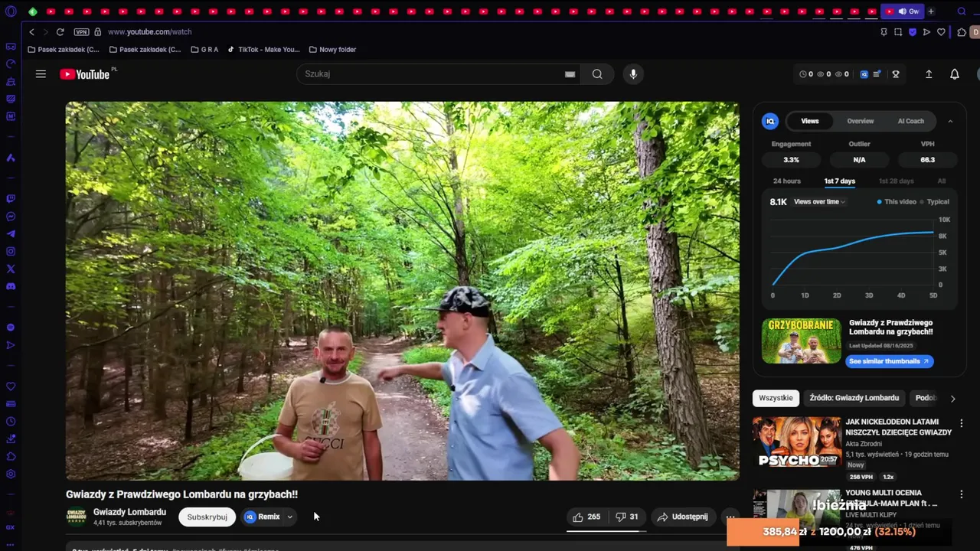This screenshot has height=551, width=980.
Task: Click the blue IQ icon in header toolbar
Action: point(864,74)
